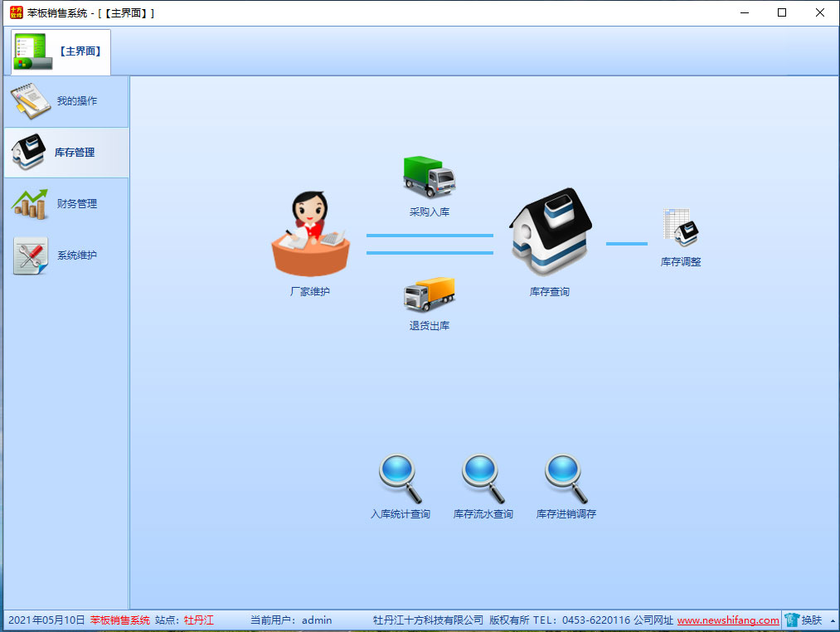Click the 厂家维护 receptionist icon
The height and width of the screenshot is (632, 840).
coord(310,235)
